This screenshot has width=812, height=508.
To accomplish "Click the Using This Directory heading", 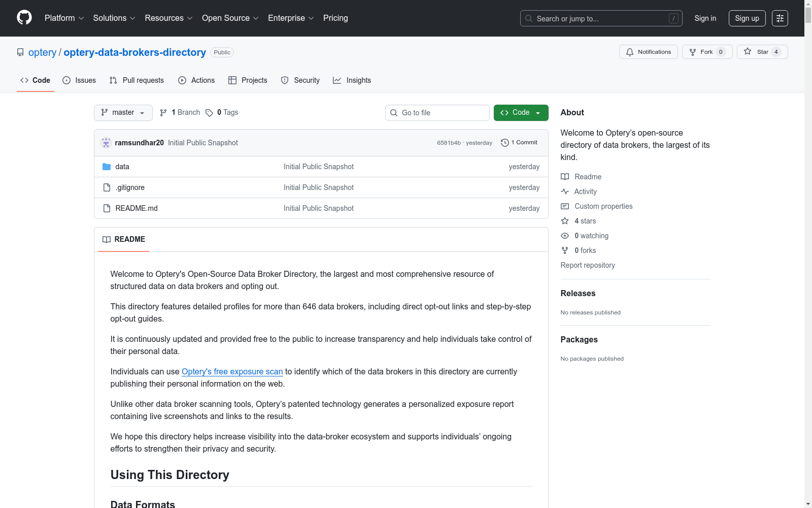I will [170, 474].
